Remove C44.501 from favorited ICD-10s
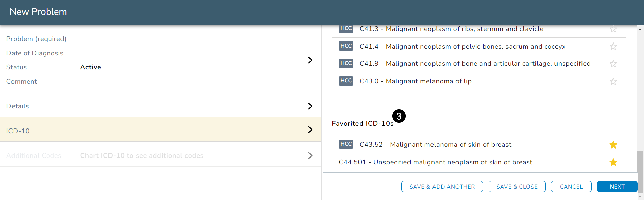 point(613,162)
